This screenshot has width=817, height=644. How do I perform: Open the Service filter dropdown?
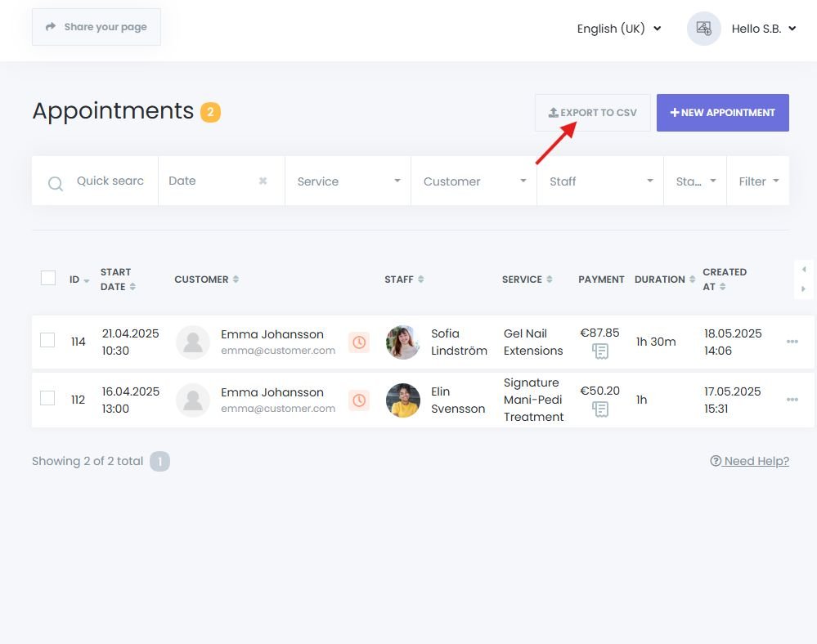tap(347, 181)
